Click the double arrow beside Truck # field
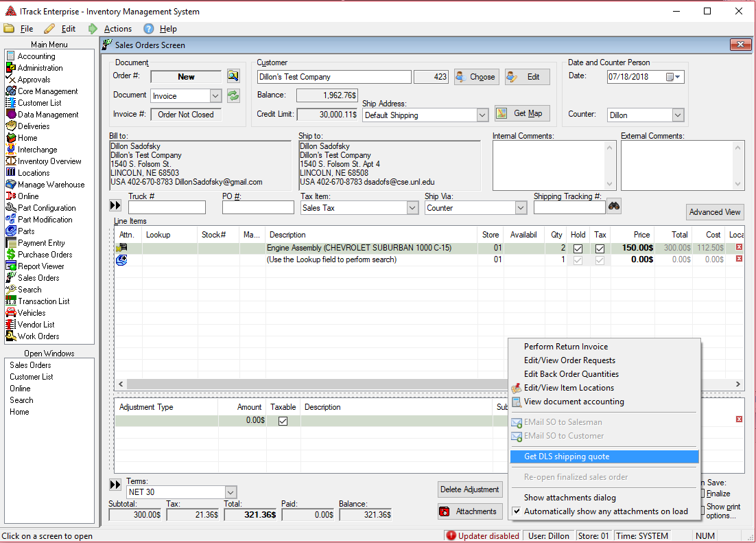 (115, 206)
